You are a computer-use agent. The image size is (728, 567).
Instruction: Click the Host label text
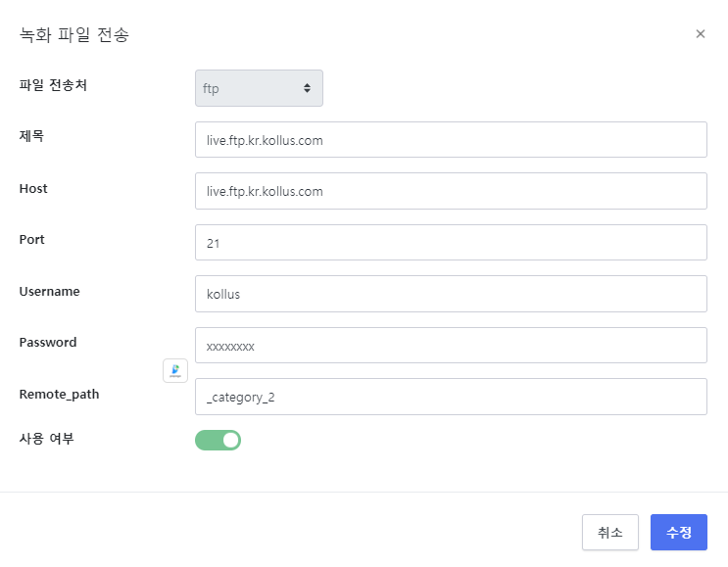tap(33, 188)
